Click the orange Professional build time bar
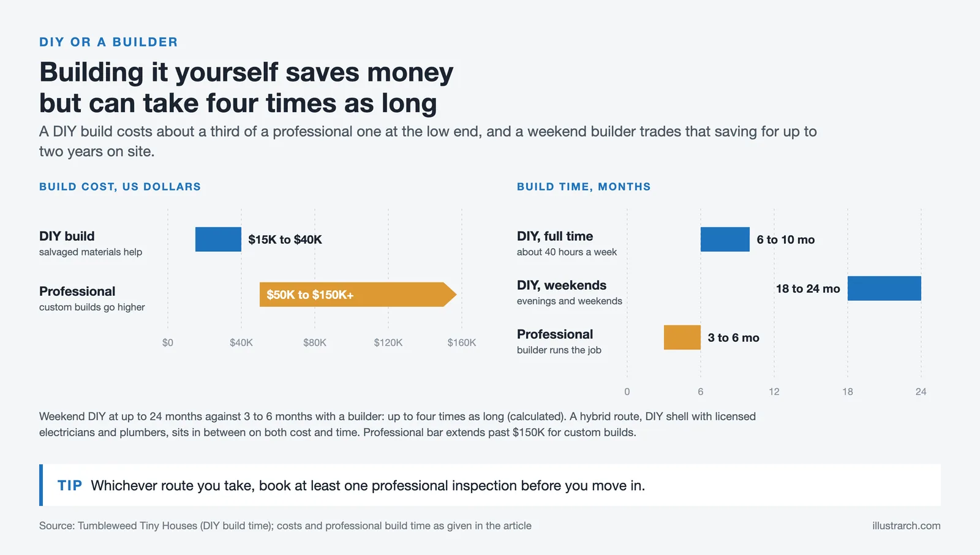 point(682,338)
